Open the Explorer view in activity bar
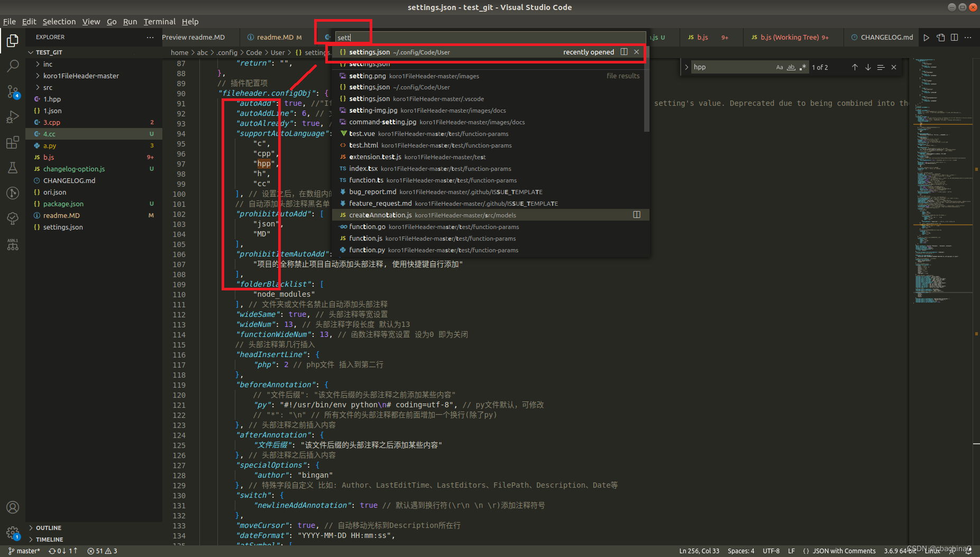The image size is (980, 557). 13,41
